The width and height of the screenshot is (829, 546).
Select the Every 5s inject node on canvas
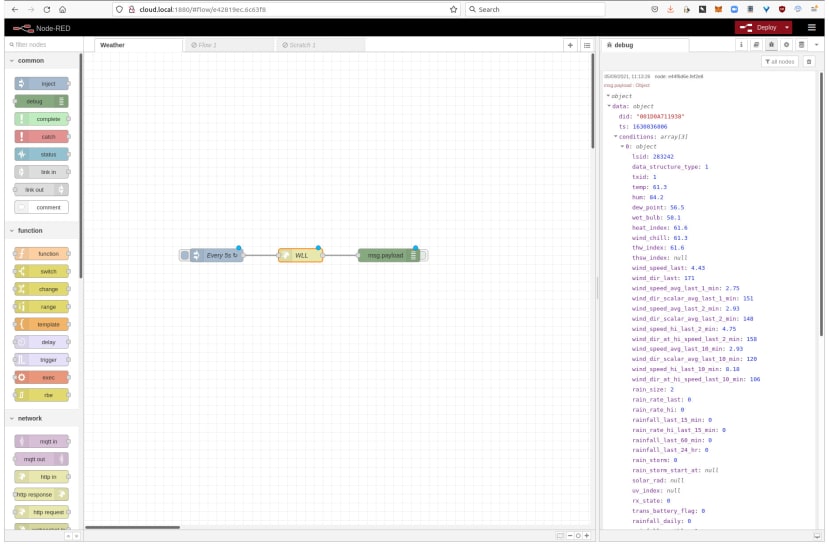[216, 255]
